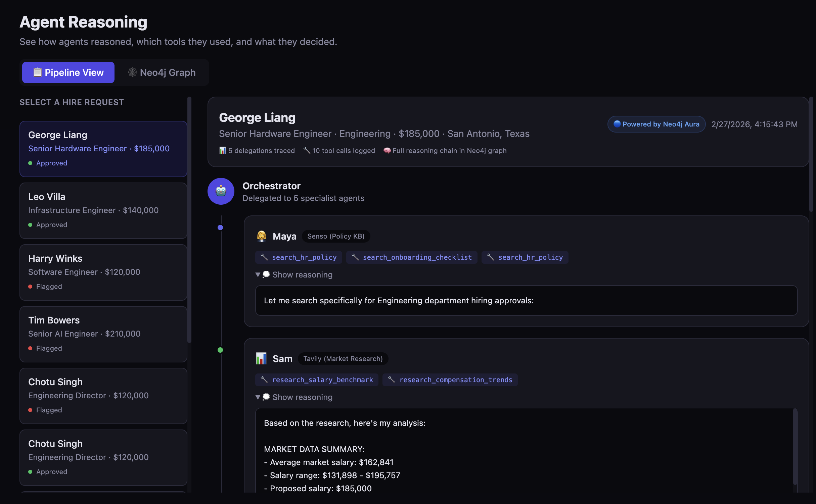The image size is (816, 504).
Task: Click the Orchestrator robot avatar icon
Action: tap(221, 191)
